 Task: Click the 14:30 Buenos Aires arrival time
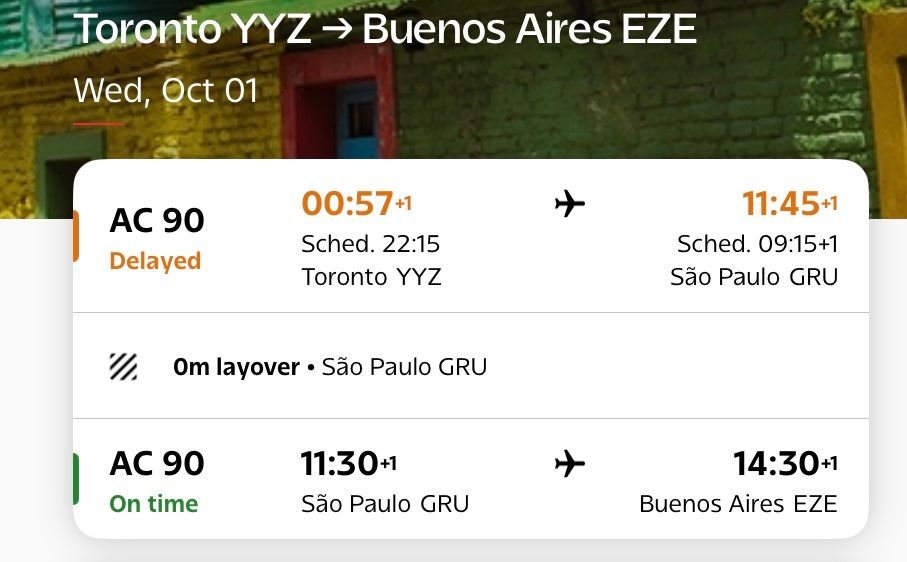pos(776,464)
